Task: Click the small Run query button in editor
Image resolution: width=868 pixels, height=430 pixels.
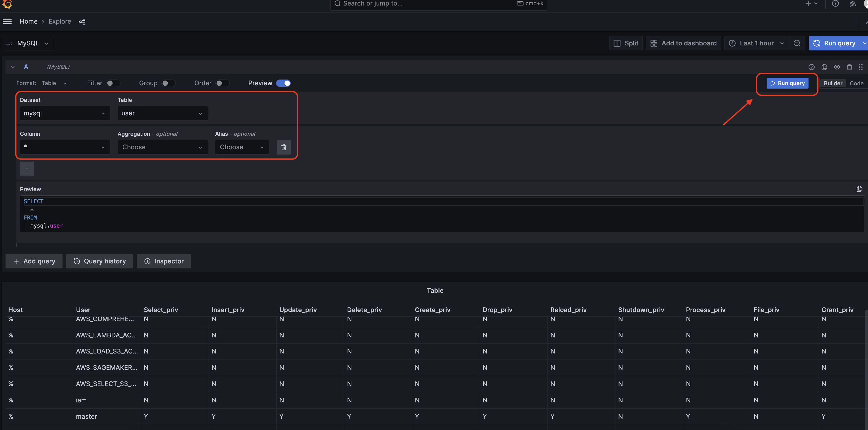Action: click(x=787, y=83)
